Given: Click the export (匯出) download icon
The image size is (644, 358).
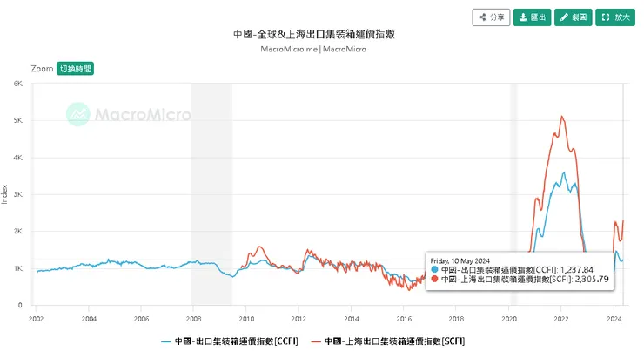Looking at the screenshot, I should 522,17.
